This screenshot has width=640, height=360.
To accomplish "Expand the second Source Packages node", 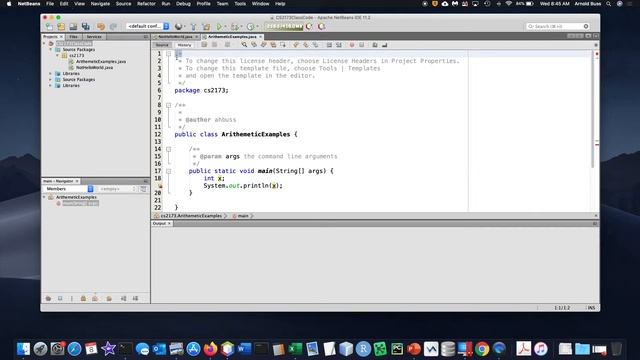I will [51, 80].
